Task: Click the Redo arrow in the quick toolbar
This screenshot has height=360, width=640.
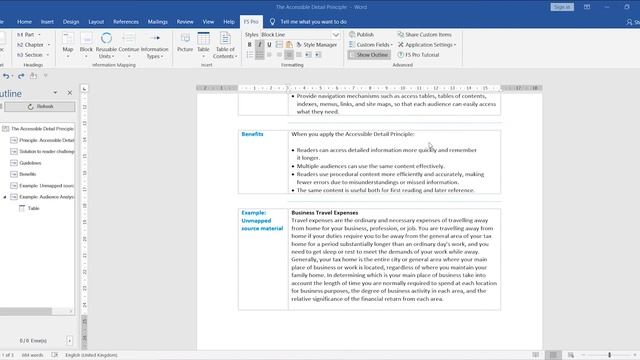Action: [x=21, y=76]
